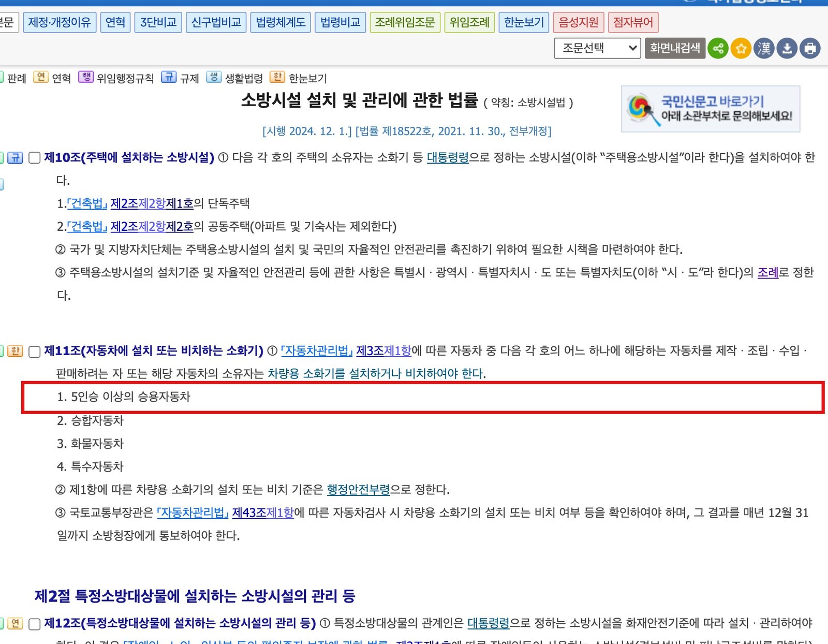Click the 점자뷰어 button
The width and height of the screenshot is (828, 644).
633,22
